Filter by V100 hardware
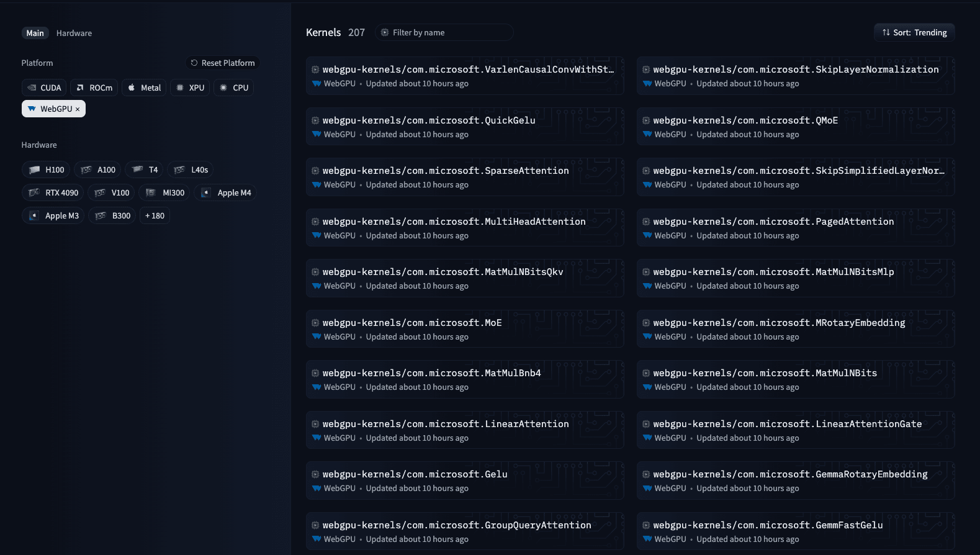 pyautogui.click(x=111, y=192)
